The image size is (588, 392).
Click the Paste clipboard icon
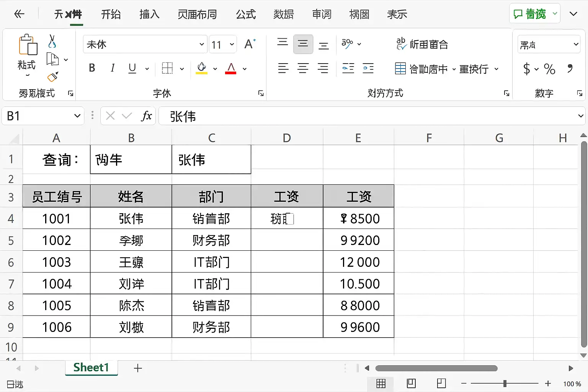coord(28,45)
